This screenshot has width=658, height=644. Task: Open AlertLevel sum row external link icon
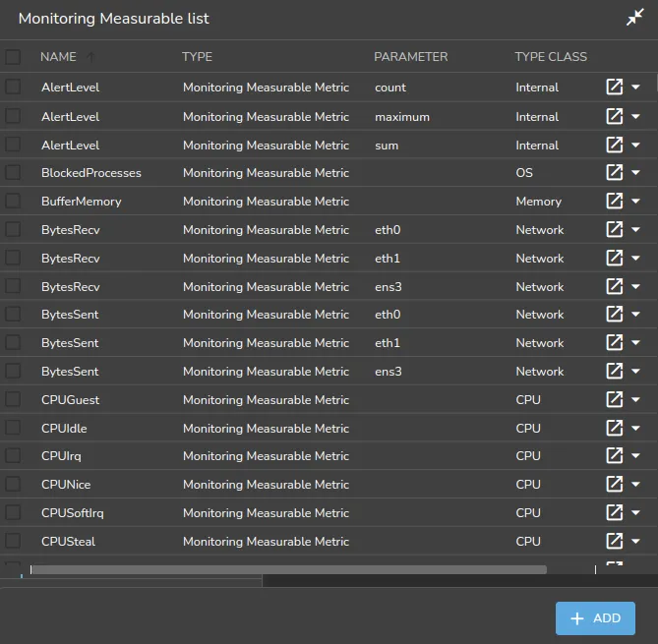(x=615, y=145)
